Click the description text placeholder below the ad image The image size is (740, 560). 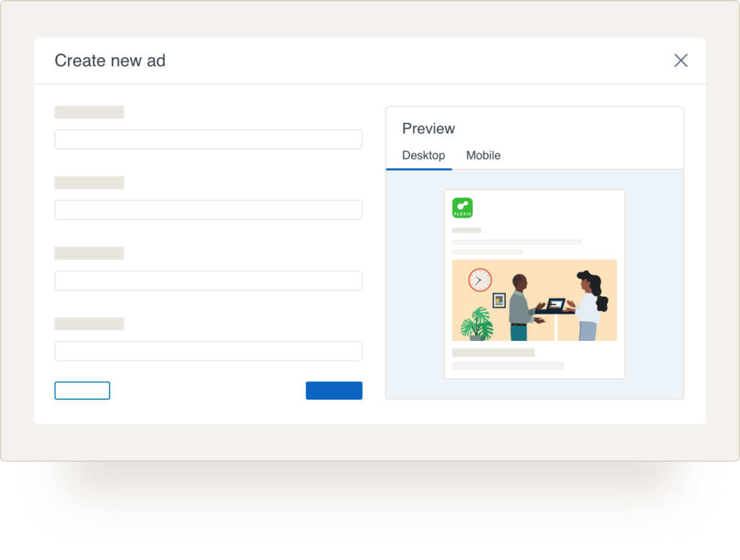pos(494,354)
